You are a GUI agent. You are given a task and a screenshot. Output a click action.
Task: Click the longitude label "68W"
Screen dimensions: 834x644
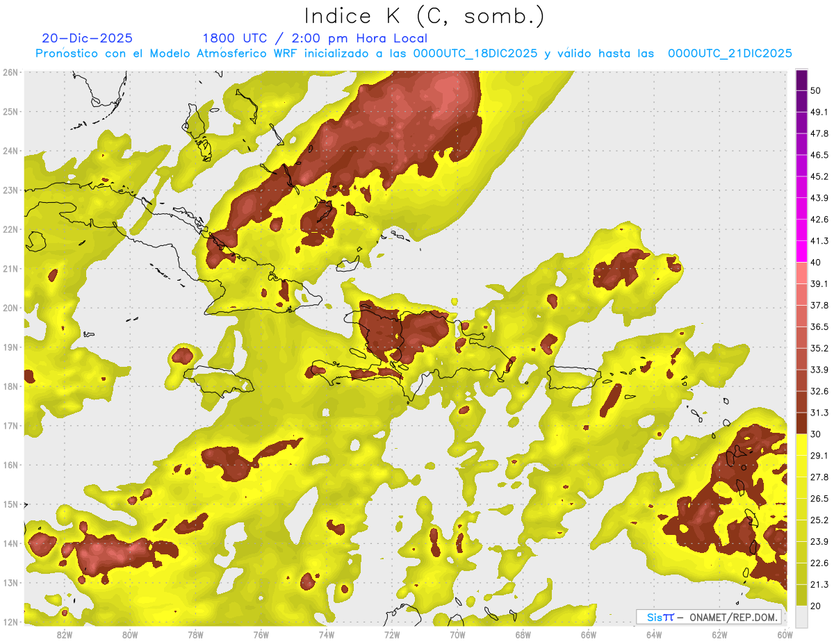pos(523,635)
